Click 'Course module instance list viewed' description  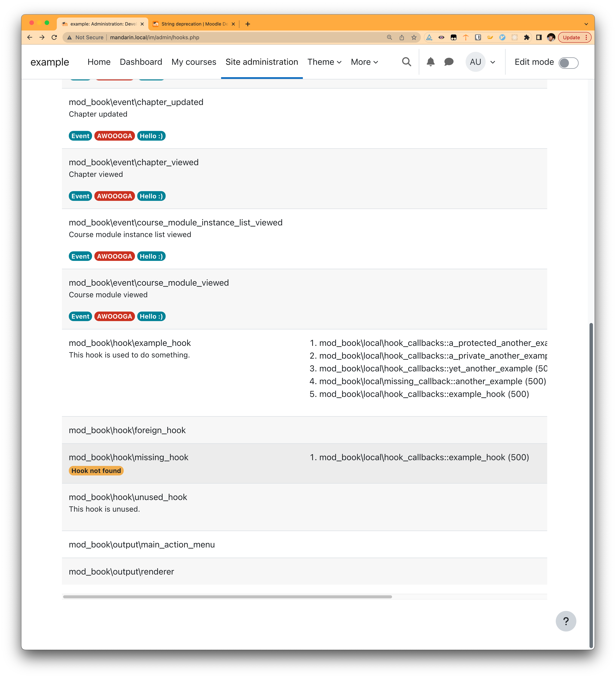pos(130,234)
